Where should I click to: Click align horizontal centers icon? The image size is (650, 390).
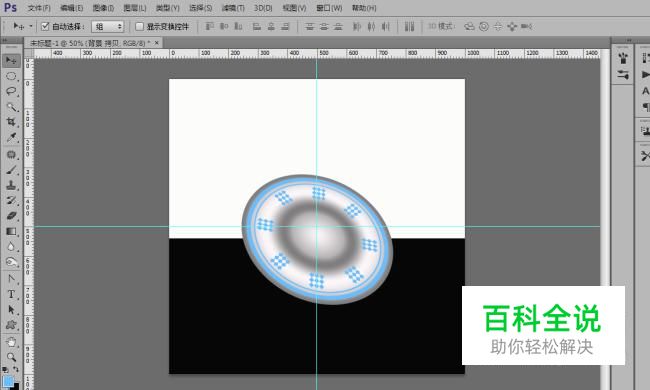(271, 27)
